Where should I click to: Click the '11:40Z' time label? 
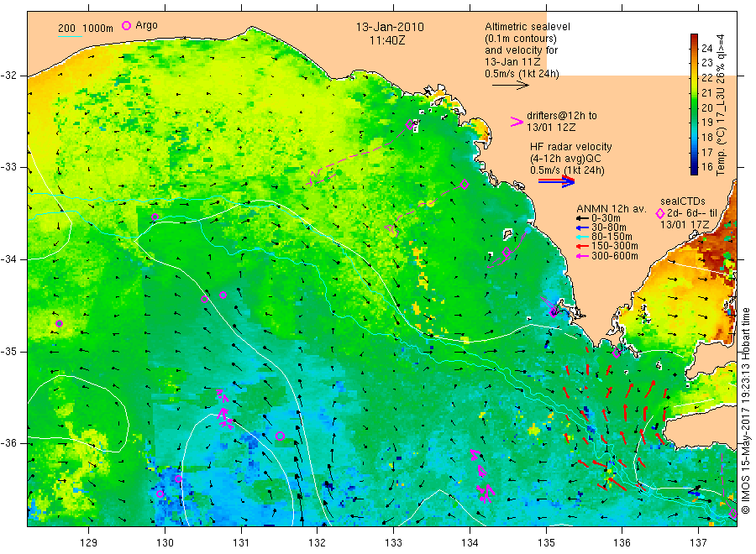point(387,40)
